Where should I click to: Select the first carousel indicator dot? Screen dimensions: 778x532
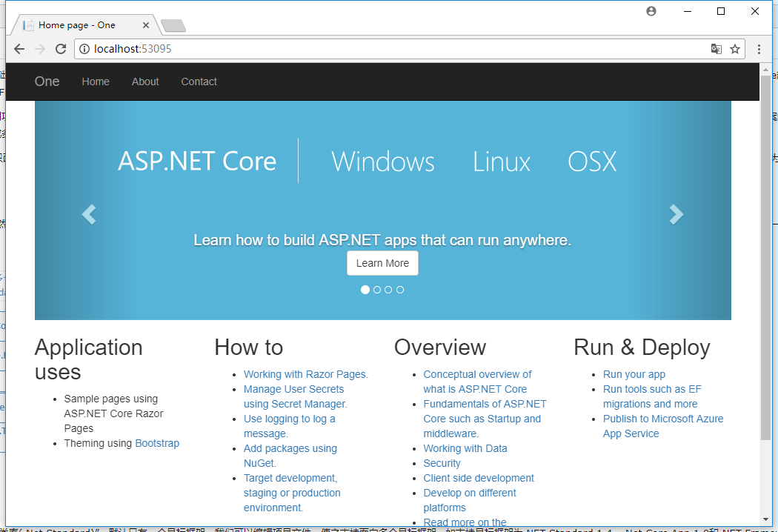tap(365, 290)
